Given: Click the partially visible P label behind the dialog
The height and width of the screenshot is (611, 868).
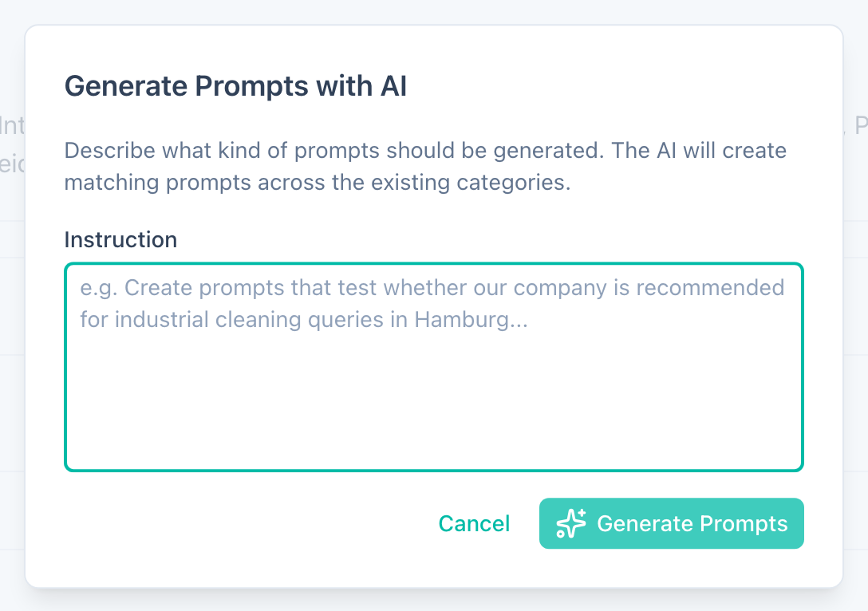Looking at the screenshot, I should tap(862, 126).
